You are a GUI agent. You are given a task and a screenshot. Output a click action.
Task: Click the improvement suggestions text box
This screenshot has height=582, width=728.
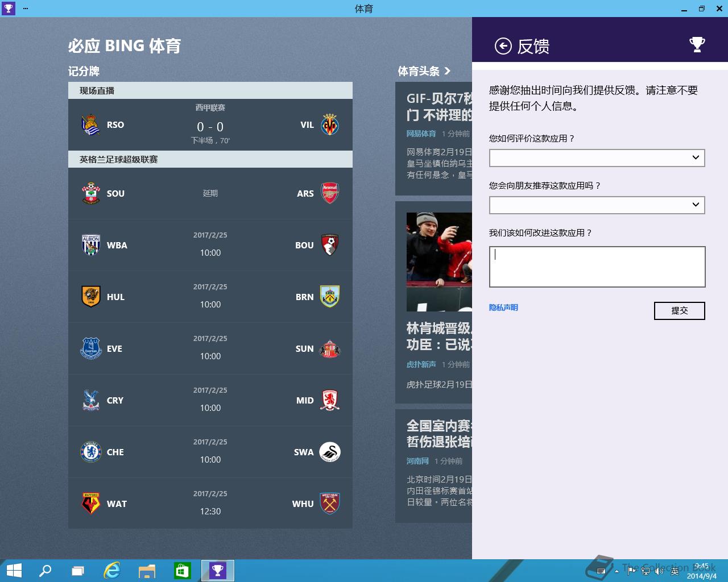click(597, 267)
